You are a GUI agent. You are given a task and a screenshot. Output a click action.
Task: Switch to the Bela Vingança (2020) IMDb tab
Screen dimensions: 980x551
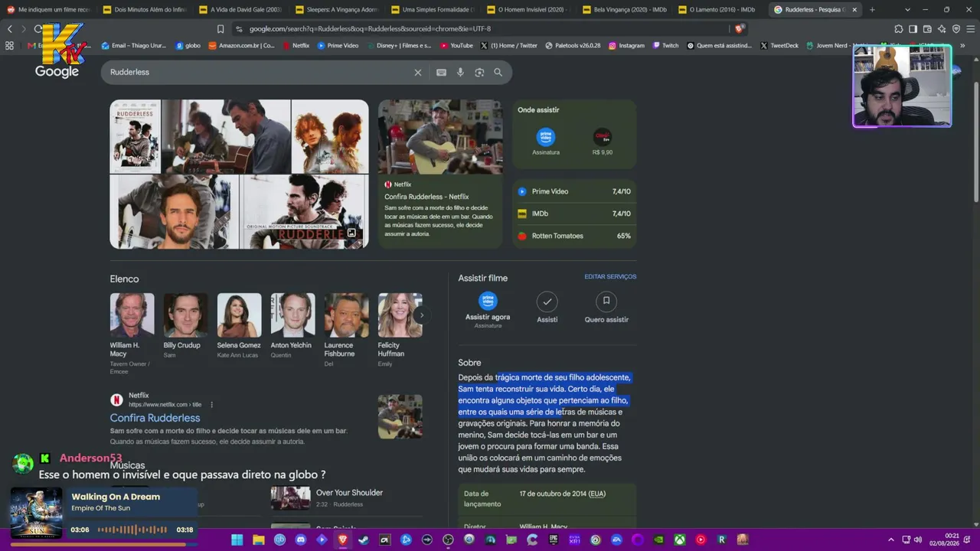[623, 9]
